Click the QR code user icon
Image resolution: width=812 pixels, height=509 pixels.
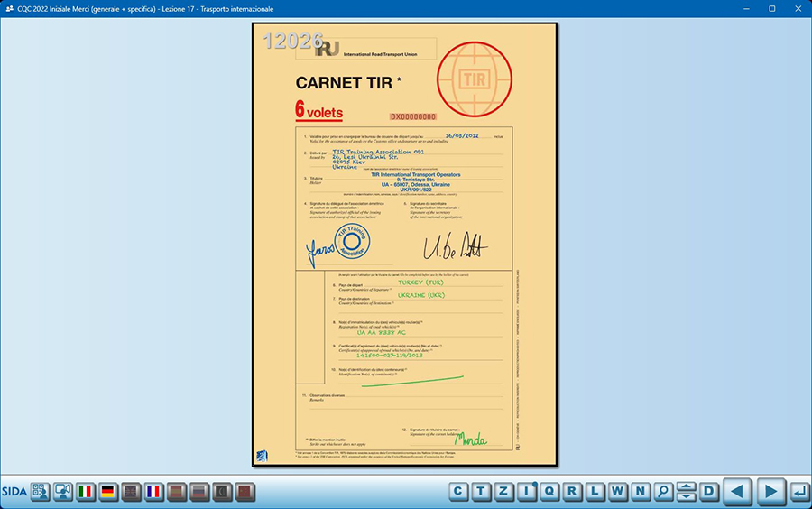pos(41,492)
